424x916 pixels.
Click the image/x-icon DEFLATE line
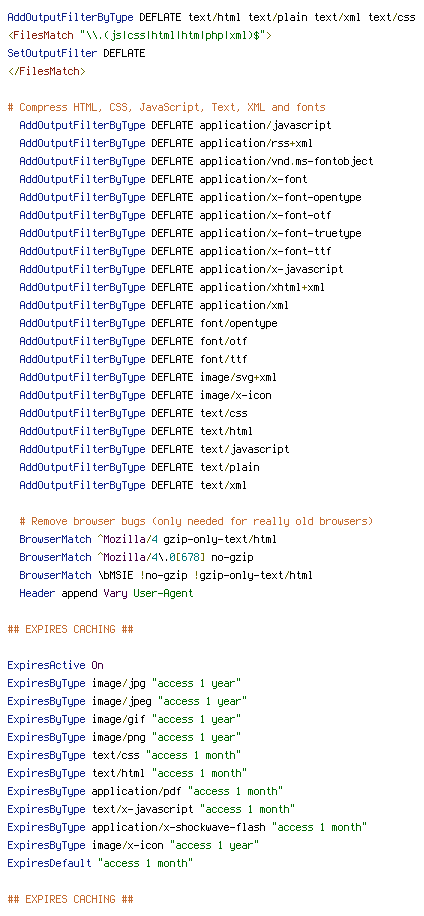pyautogui.click(x=145, y=395)
